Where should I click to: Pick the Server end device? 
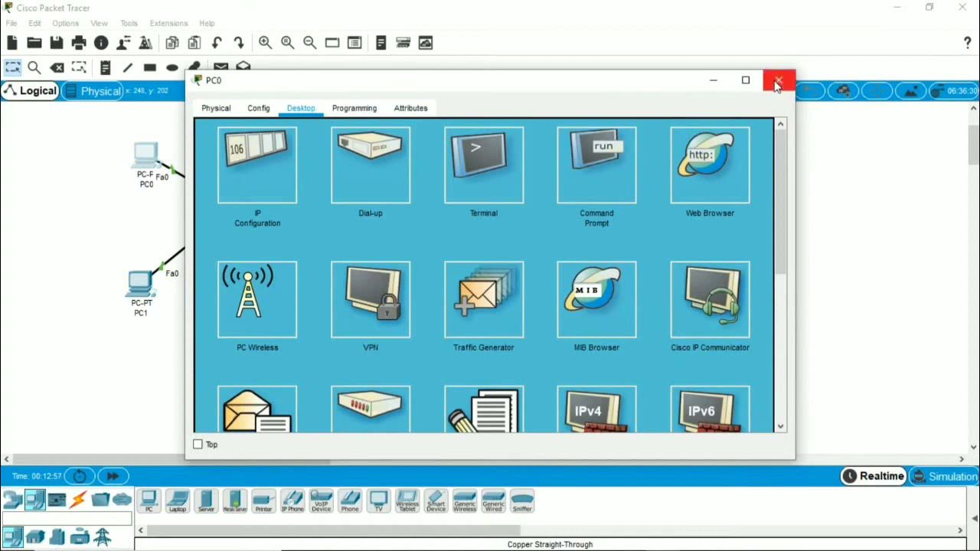tap(206, 501)
